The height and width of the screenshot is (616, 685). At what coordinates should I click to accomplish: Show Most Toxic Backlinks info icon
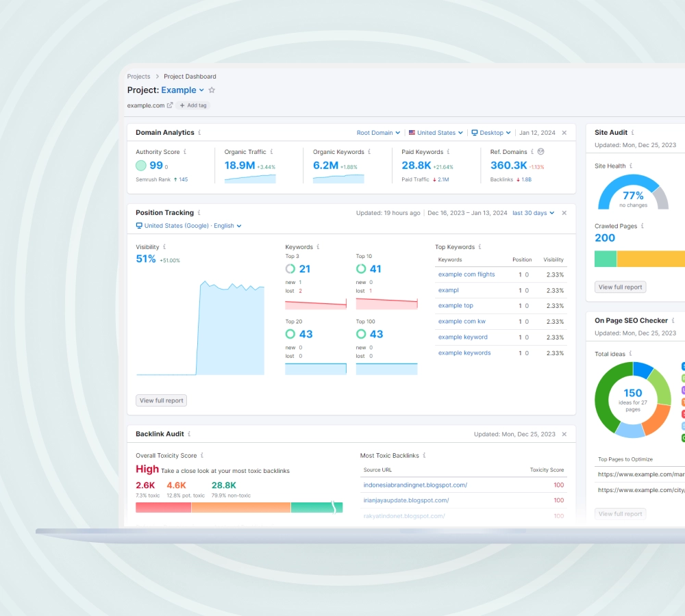tap(424, 455)
